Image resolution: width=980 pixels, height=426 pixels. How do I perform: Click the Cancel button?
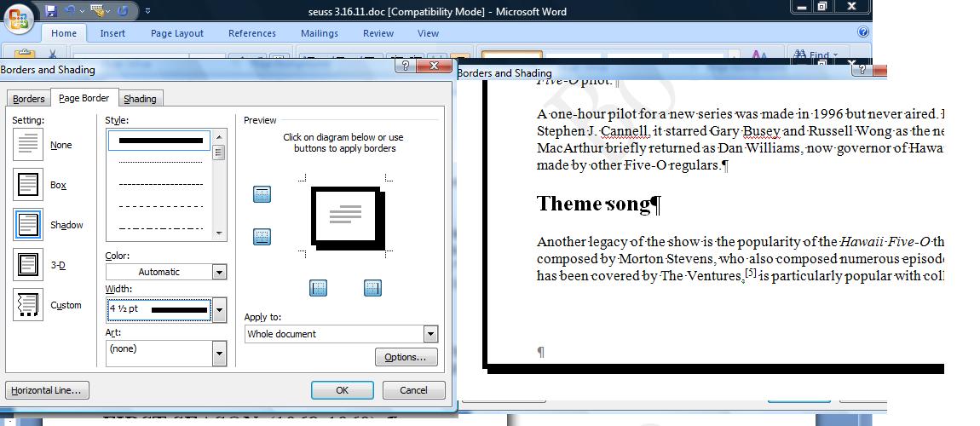[x=414, y=389]
